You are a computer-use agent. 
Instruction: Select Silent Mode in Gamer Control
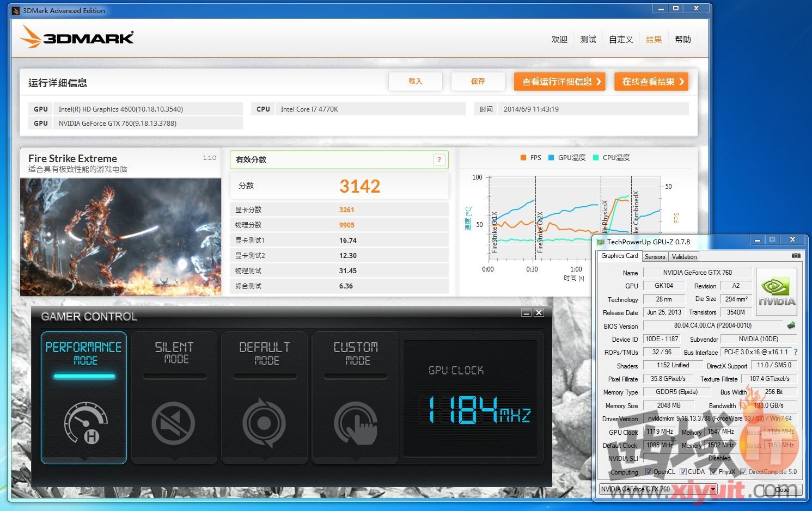click(174, 398)
